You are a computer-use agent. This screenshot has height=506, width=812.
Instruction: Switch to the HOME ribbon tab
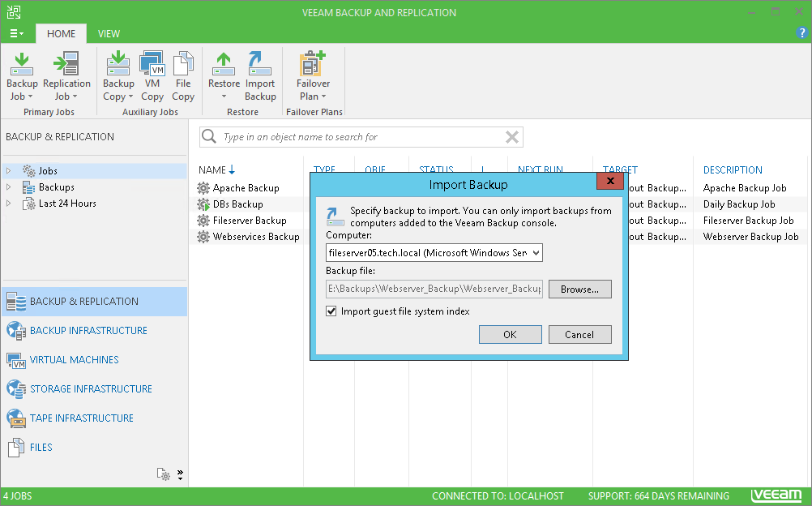click(61, 34)
